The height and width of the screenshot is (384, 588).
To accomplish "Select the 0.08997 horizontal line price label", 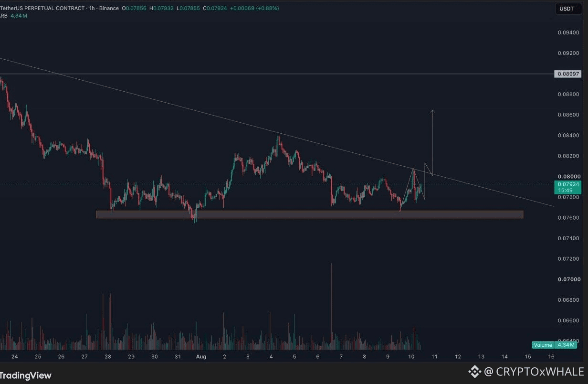I will [x=568, y=74].
